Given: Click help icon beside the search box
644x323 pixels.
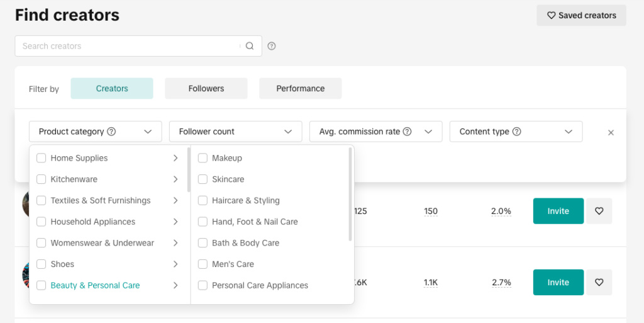Looking at the screenshot, I should click(272, 46).
